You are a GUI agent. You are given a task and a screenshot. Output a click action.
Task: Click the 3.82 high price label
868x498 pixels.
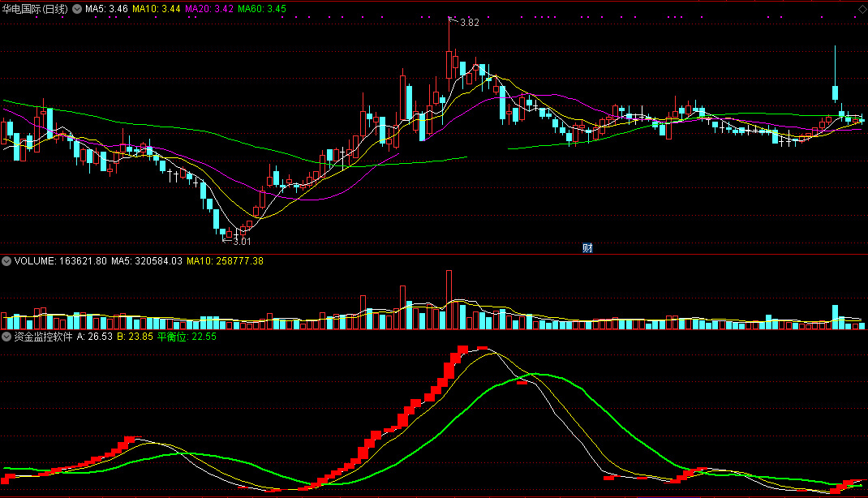[x=470, y=23]
